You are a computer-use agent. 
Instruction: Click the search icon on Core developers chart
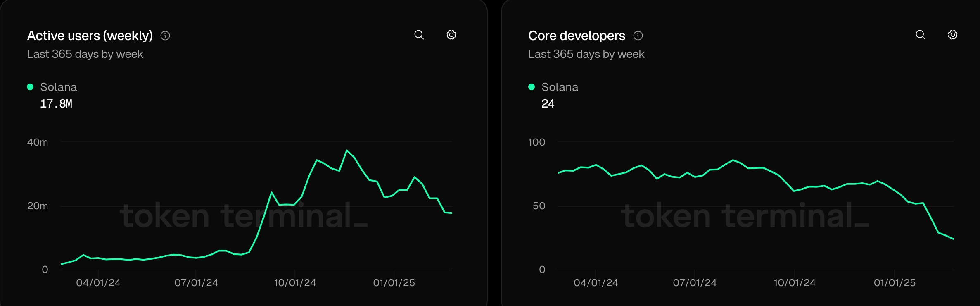pos(921,35)
